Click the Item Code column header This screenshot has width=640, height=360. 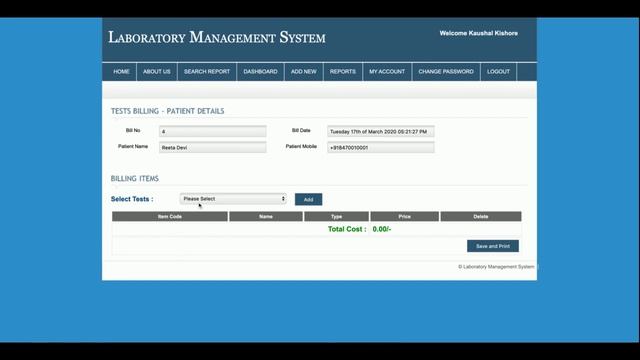coord(170,216)
